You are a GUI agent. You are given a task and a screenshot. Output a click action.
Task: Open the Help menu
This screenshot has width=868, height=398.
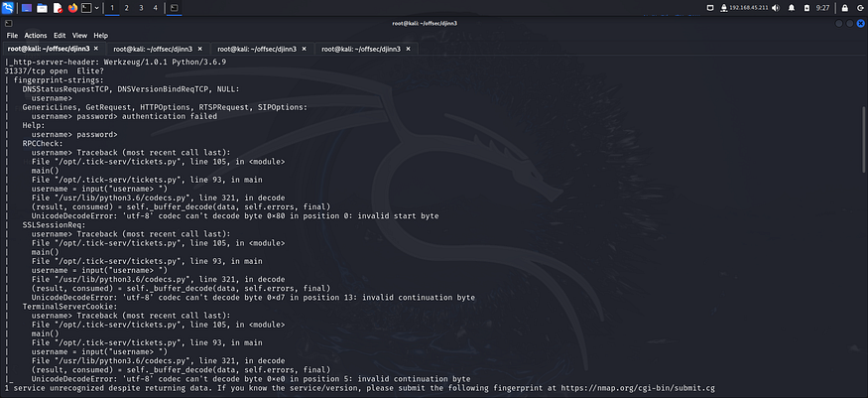click(101, 36)
